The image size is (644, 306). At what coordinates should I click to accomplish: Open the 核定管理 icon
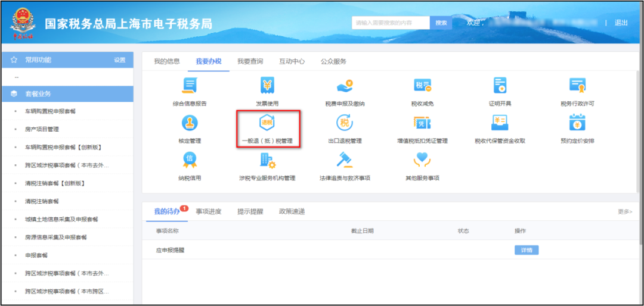pyautogui.click(x=190, y=123)
